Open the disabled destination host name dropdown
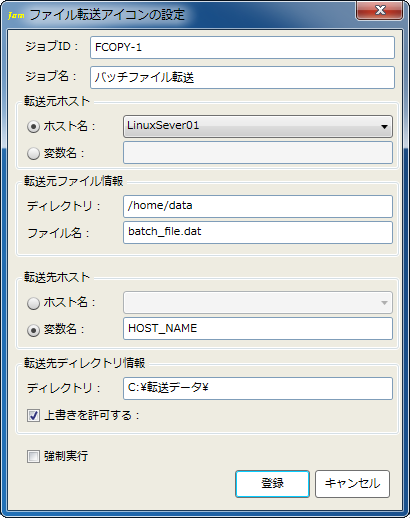Viewport: 410px width, 518px height. tap(258, 303)
